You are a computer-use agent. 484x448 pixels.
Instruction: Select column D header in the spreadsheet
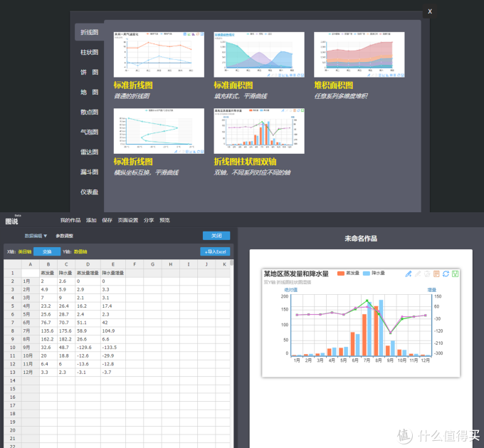tap(88, 264)
